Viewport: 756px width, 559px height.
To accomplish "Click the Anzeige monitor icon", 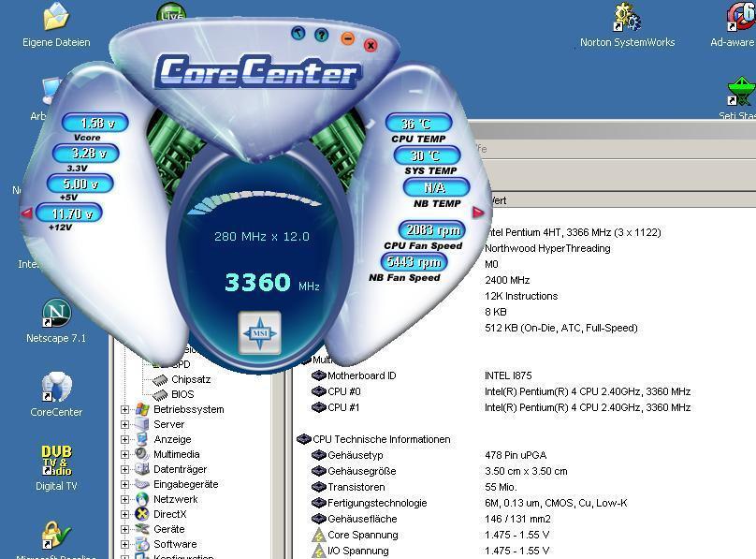I will (142, 439).
